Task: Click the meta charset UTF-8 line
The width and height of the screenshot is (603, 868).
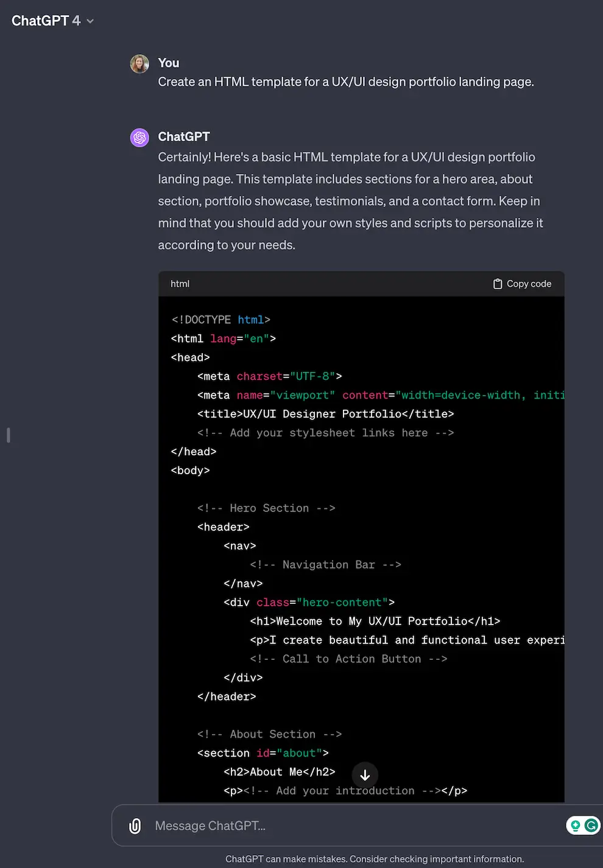Action: point(270,376)
